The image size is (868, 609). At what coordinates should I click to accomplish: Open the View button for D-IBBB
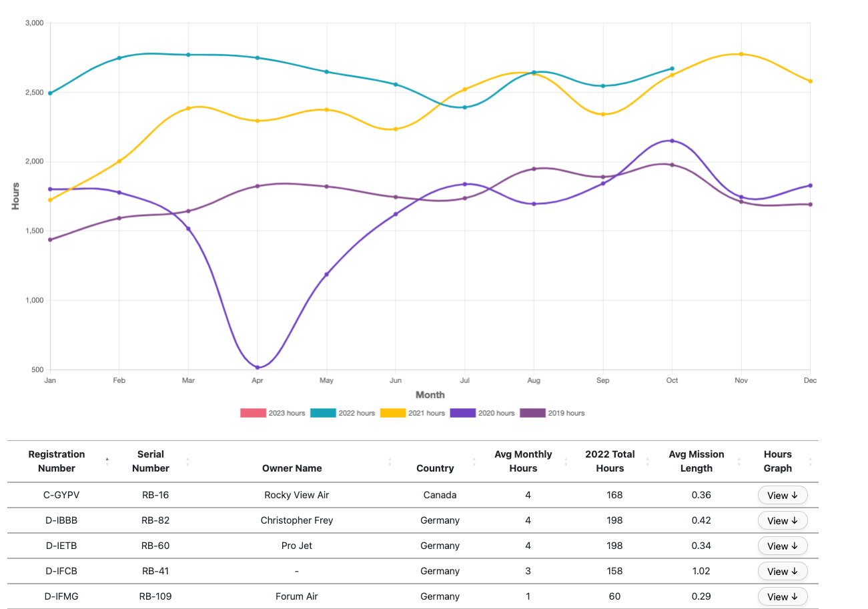(x=783, y=521)
